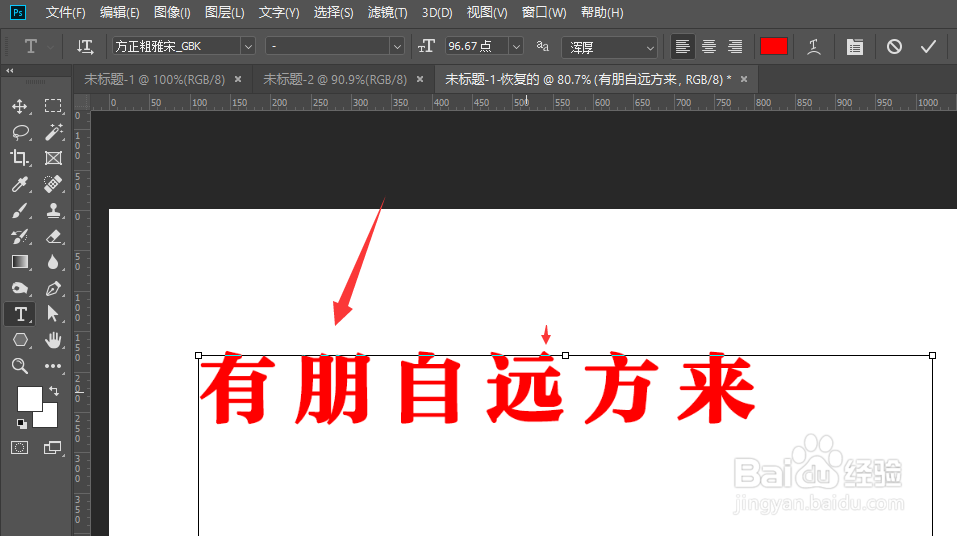Select the Lasso tool

(20, 132)
